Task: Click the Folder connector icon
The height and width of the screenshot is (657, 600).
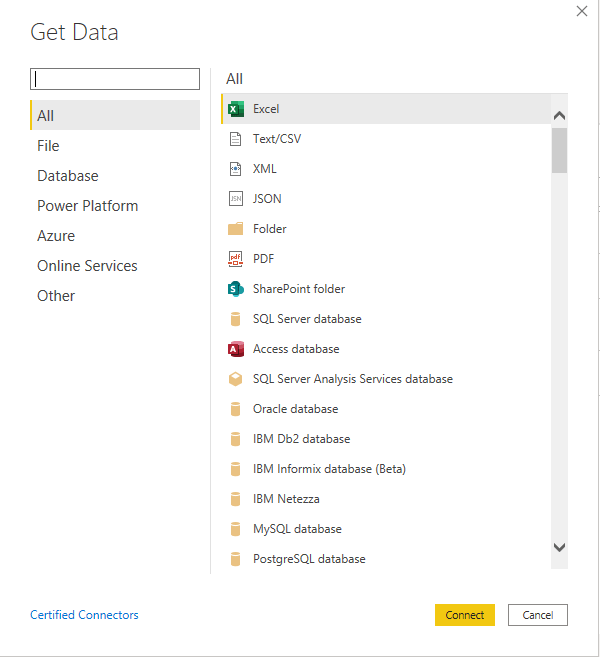Action: (236, 229)
